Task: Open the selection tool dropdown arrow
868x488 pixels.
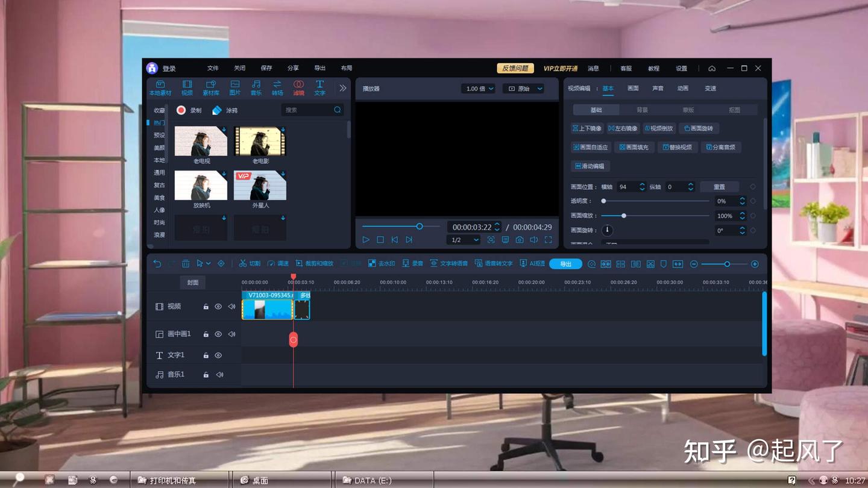Action: (x=209, y=264)
